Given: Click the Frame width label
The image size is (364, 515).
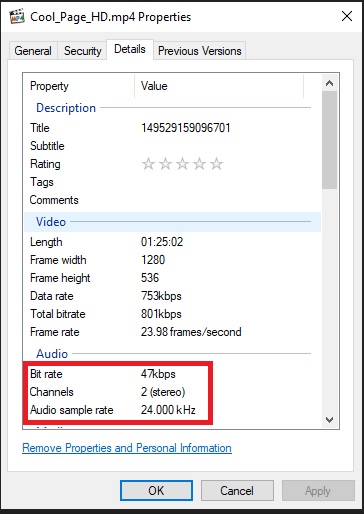Looking at the screenshot, I should [x=58, y=260].
